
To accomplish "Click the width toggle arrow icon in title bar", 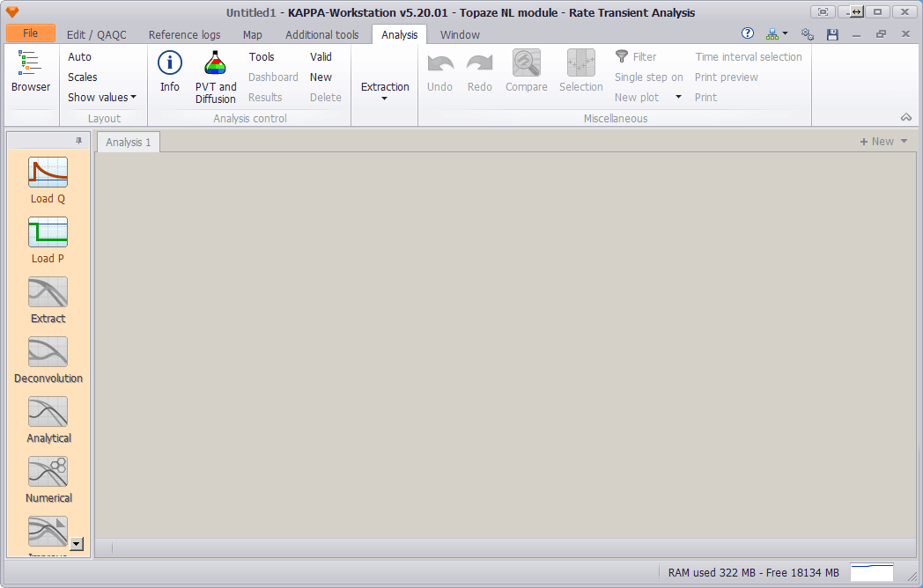I will [856, 11].
